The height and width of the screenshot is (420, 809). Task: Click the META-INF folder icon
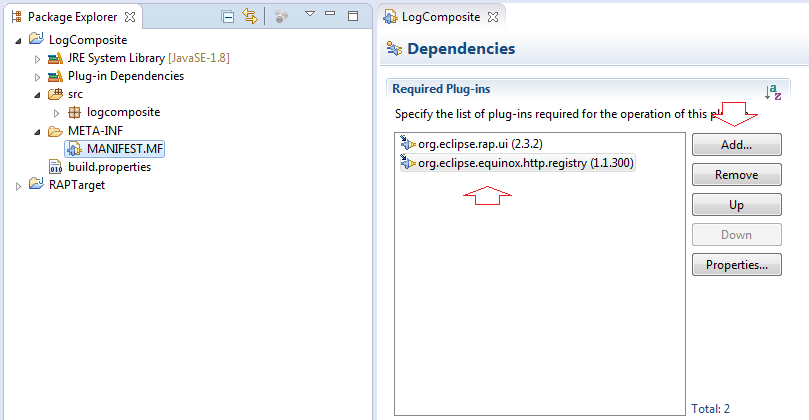[x=55, y=131]
